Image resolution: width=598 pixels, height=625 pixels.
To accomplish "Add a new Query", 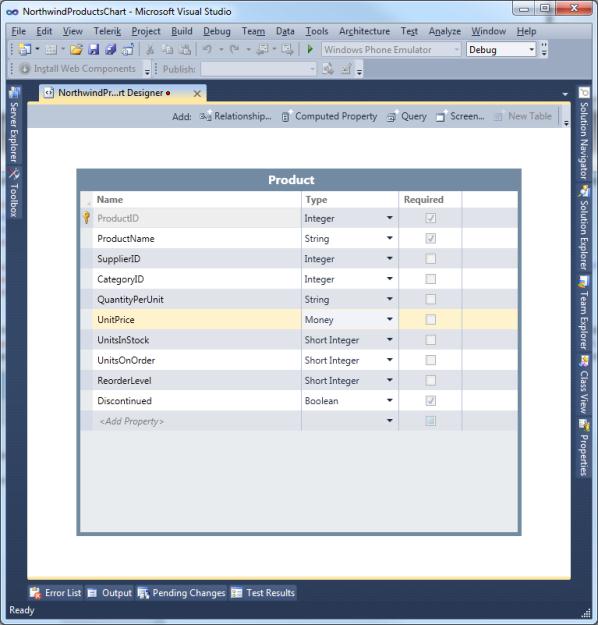I will pos(407,116).
